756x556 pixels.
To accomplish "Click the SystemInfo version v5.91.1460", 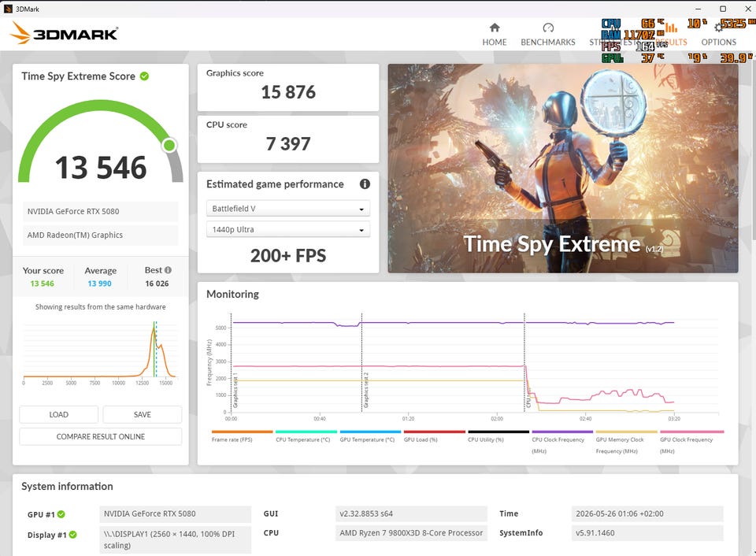I will point(647,533).
